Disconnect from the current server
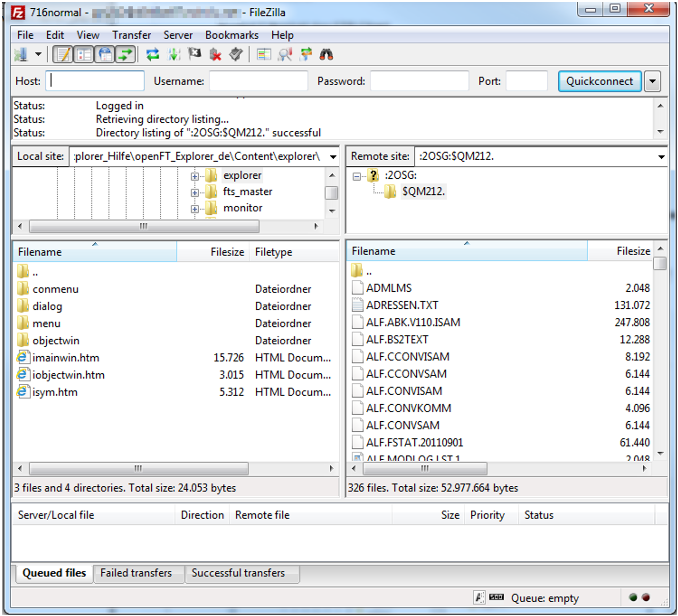678x616 pixels. 215,55
